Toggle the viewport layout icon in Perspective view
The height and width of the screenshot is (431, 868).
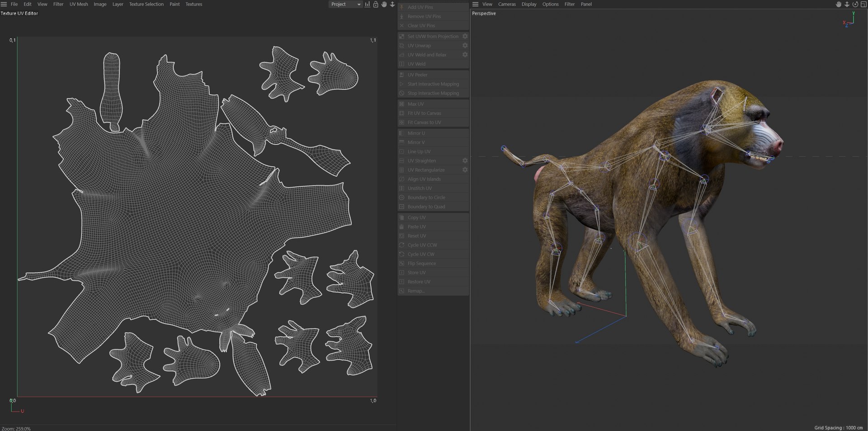[x=863, y=4]
